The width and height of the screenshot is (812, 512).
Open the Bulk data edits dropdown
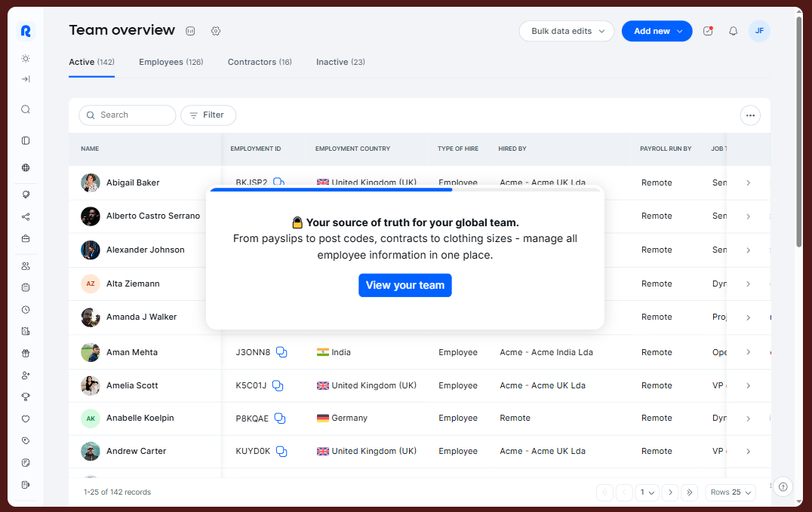click(x=566, y=31)
